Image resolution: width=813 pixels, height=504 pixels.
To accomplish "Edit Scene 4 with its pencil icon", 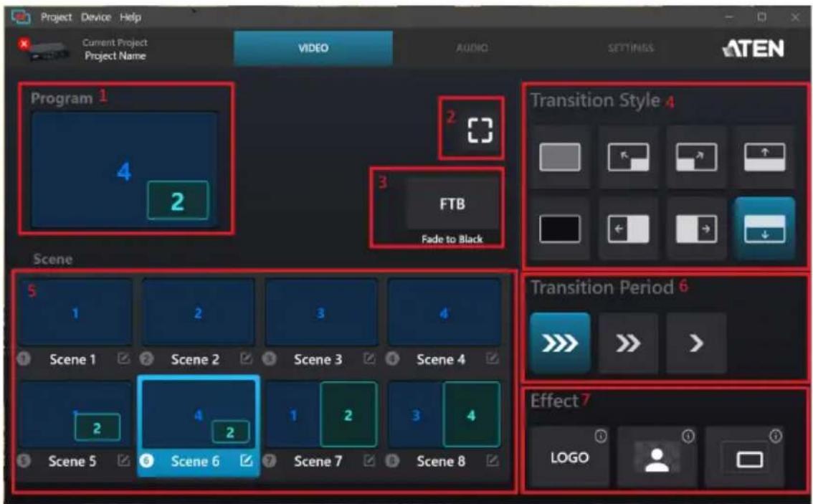I will coord(492,358).
